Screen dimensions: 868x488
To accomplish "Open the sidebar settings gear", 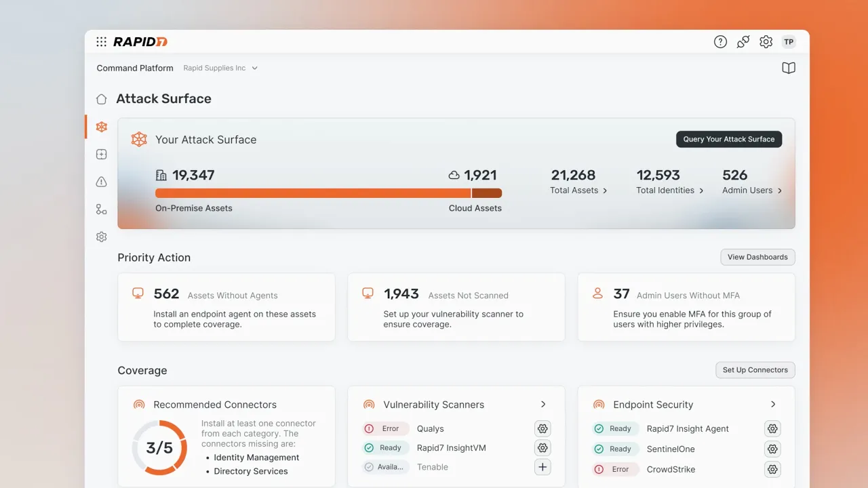I will point(101,237).
